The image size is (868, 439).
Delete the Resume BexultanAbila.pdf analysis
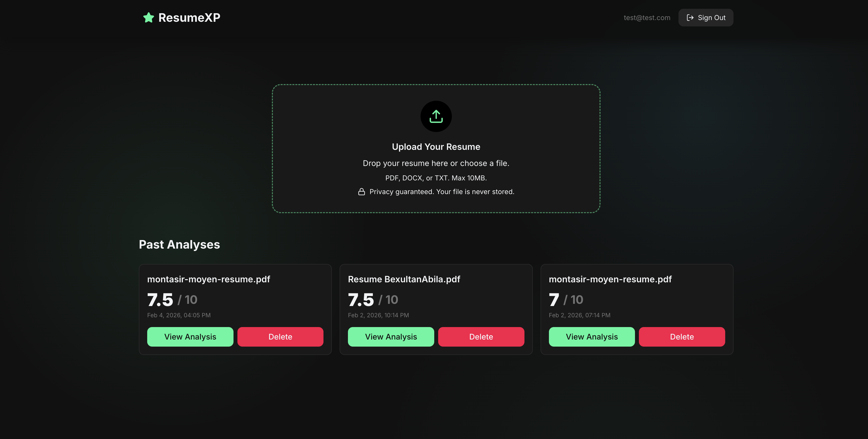[x=481, y=337]
